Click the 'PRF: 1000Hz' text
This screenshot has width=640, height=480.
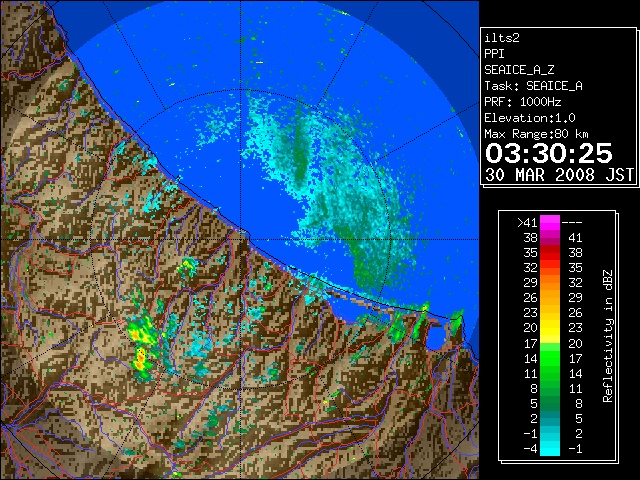click(522, 102)
